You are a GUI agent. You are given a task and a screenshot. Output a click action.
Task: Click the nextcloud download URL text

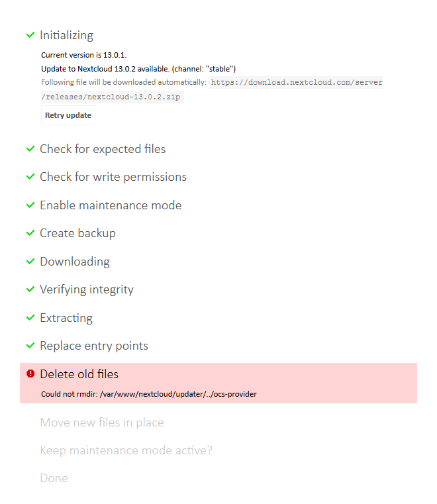(x=297, y=82)
